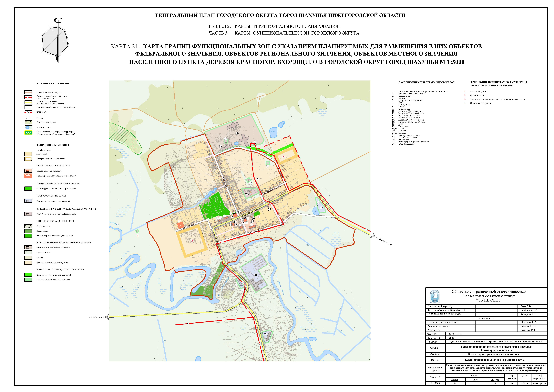
Task: Click the main title 'ГЕНЕРАЛЬНЫЙ ПЛАН ГОРОДСКОГО ОКРУГА'
Action: [280, 15]
